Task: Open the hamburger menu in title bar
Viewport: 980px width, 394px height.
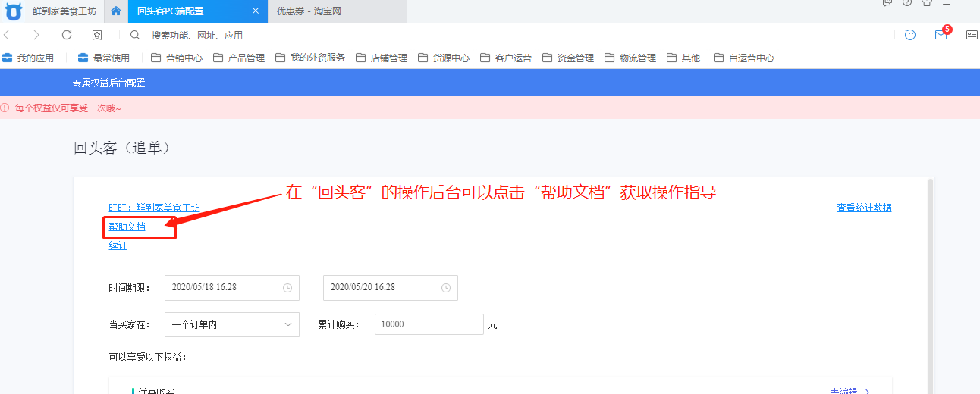Action: 946,2
